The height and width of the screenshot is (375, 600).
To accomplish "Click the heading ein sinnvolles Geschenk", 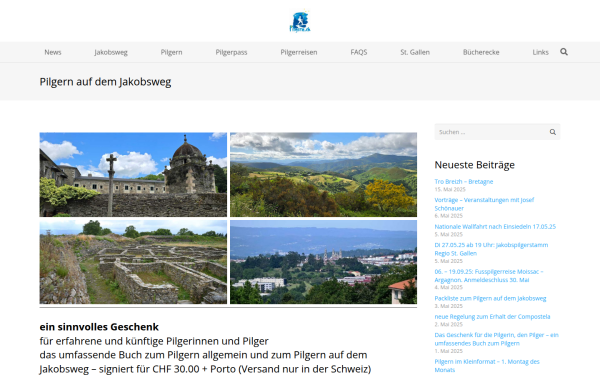I will click(99, 327).
